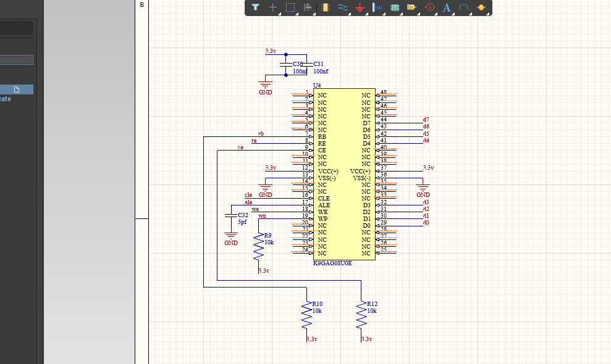Click the orange circular icon in toolbar
This screenshot has height=364, width=611.
pos(481,8)
